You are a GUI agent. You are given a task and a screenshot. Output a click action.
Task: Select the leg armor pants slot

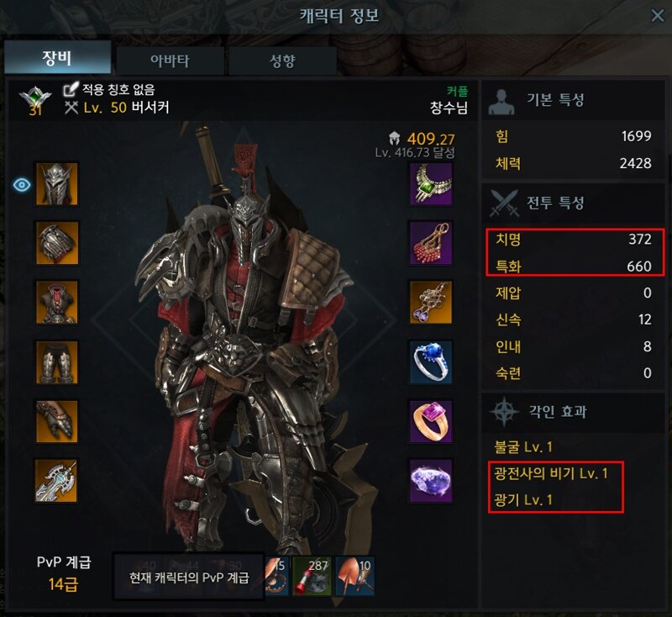[x=56, y=362]
